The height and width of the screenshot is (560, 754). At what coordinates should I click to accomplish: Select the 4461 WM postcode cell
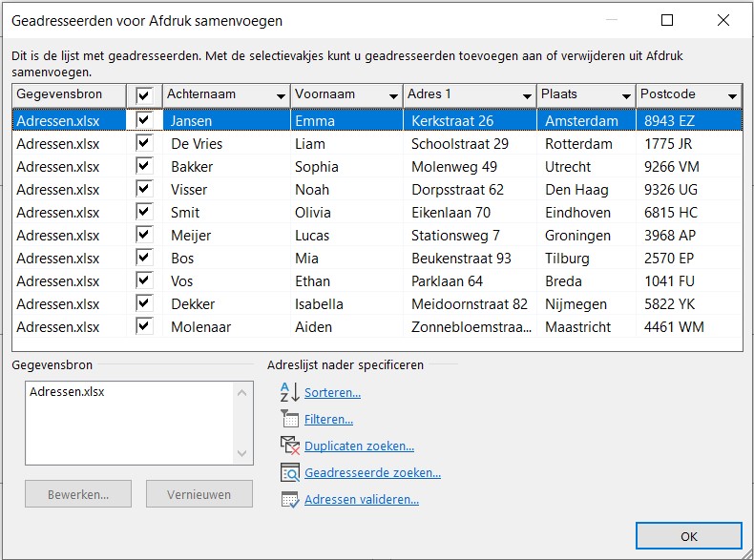(x=689, y=327)
